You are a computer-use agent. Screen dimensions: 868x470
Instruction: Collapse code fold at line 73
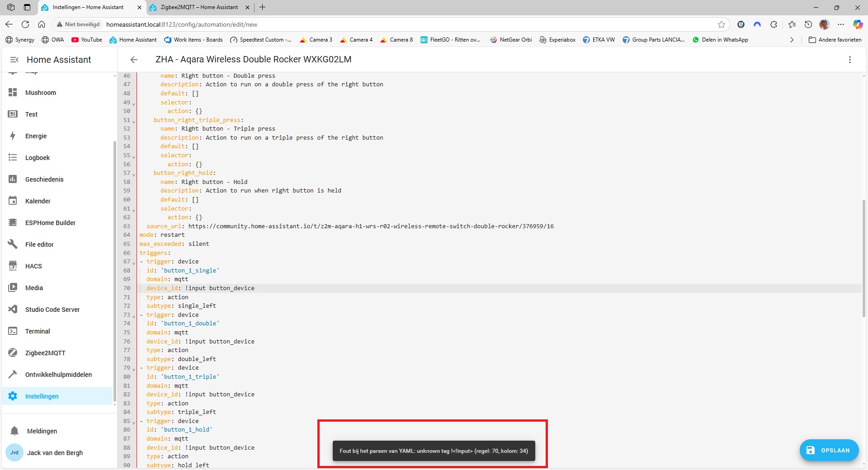(x=134, y=316)
